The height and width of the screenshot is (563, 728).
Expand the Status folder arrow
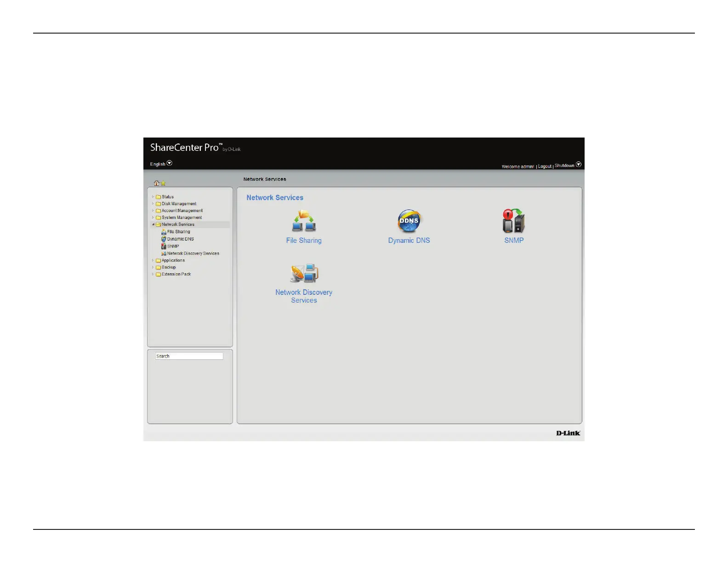point(153,197)
